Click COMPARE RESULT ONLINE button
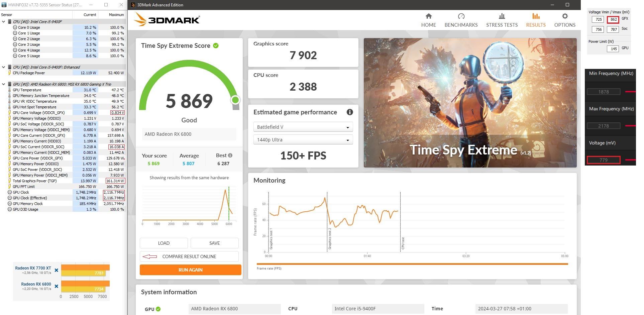 189,256
